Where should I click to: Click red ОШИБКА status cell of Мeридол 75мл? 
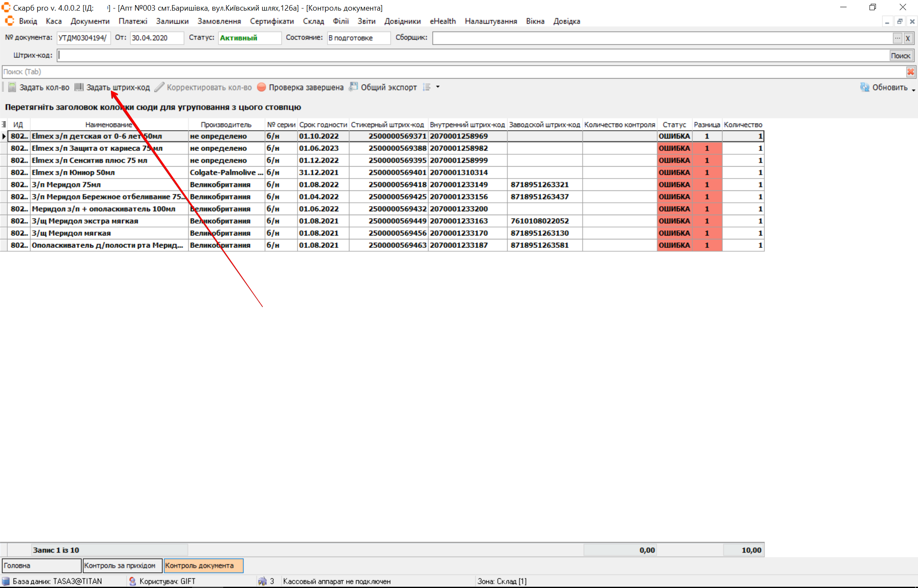pos(674,185)
